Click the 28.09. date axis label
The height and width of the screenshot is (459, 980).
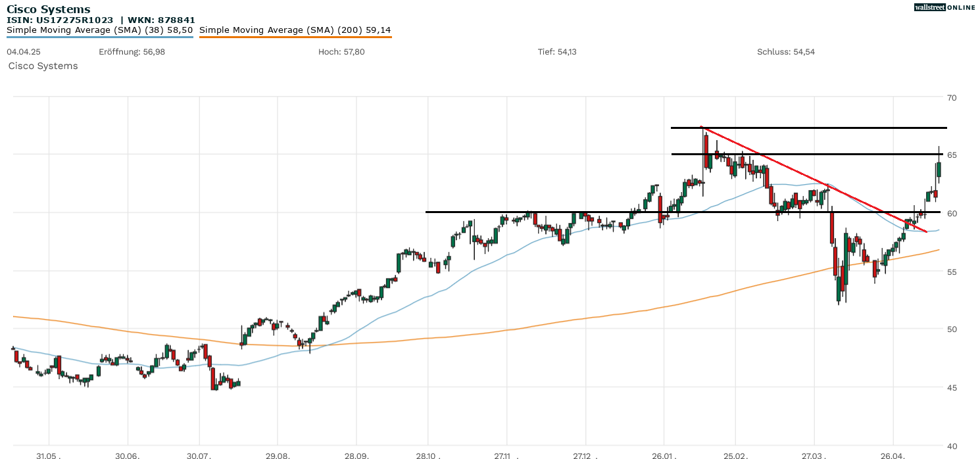click(356, 455)
